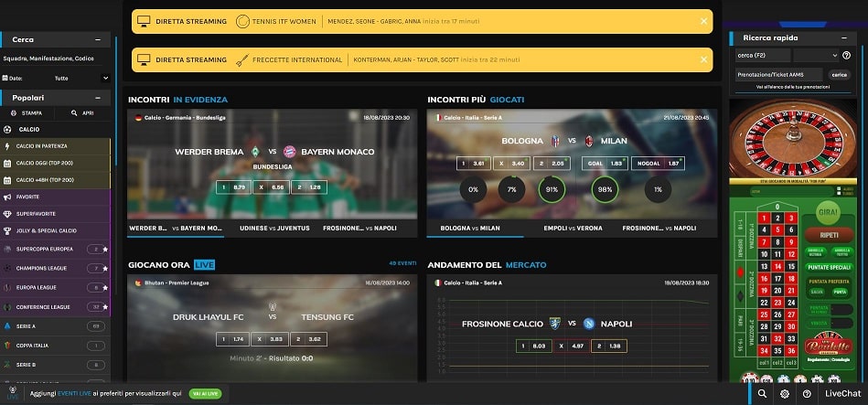Click the bottom bar search magnifier icon
The height and width of the screenshot is (405, 868).
click(762, 393)
